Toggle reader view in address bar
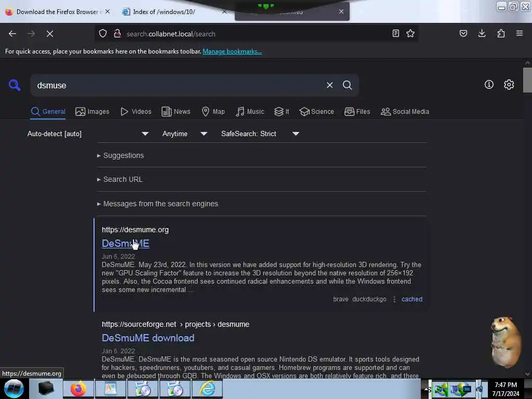Viewport: 532px width, 399px height. 395,33
